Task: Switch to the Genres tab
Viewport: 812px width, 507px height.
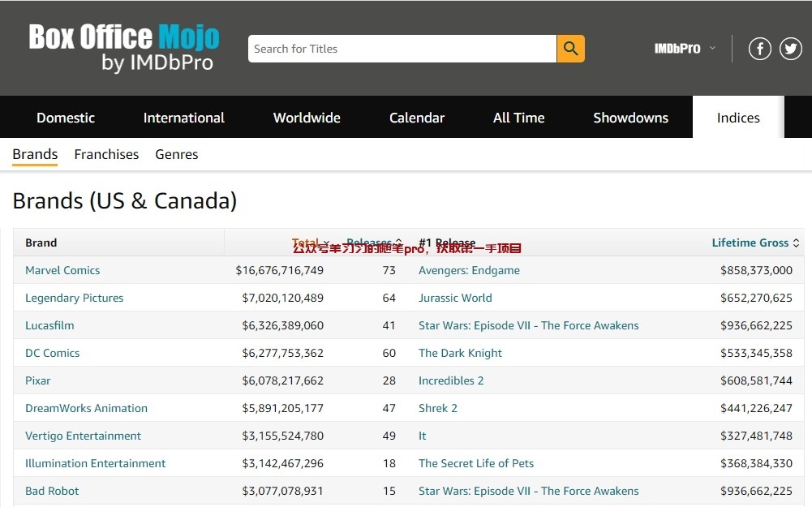Action: (177, 154)
